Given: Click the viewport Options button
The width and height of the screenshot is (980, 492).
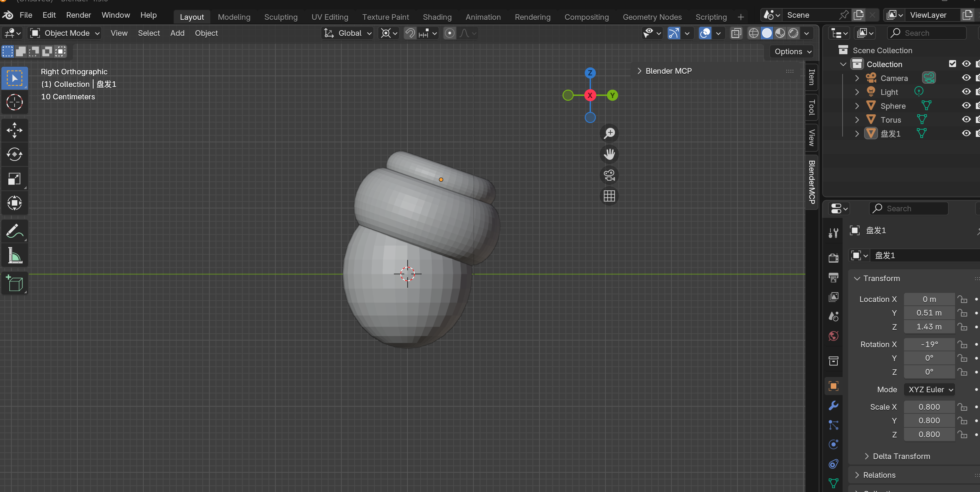Looking at the screenshot, I should click(791, 51).
